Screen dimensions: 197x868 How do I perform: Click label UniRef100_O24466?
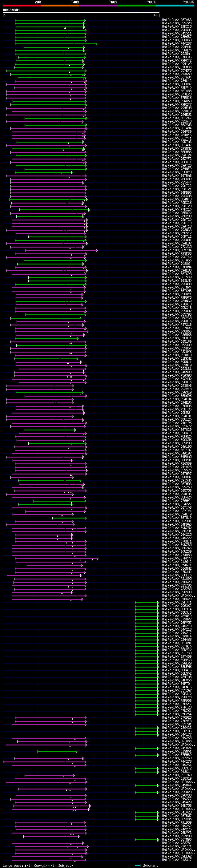[x=177, y=640]
